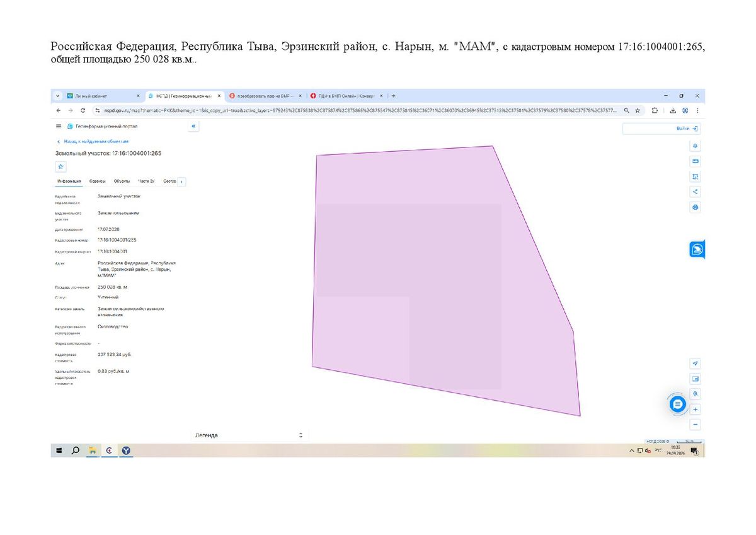Zoom out the map with minus button
The image size is (756, 535).
tap(696, 425)
